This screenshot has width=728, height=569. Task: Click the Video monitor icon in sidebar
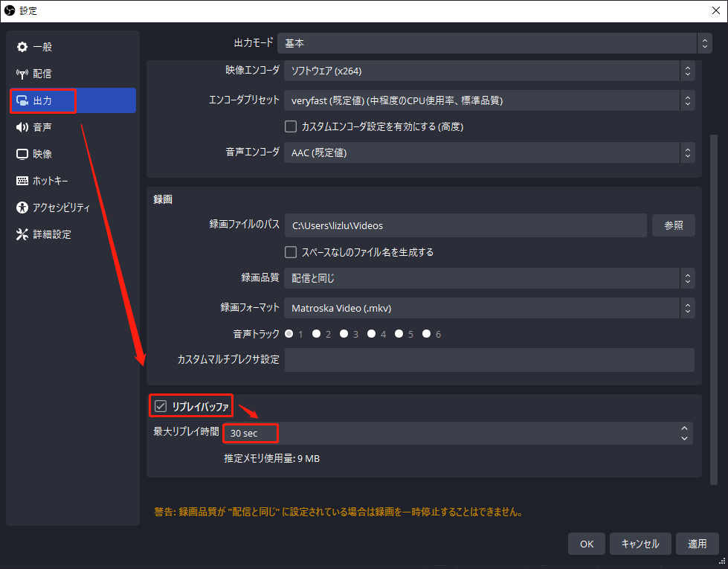(x=22, y=154)
